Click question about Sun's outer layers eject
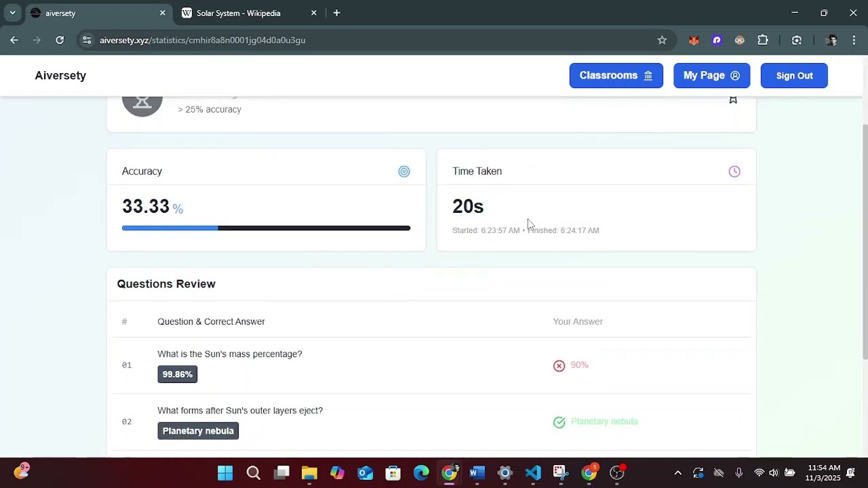The height and width of the screenshot is (488, 868). (x=240, y=411)
